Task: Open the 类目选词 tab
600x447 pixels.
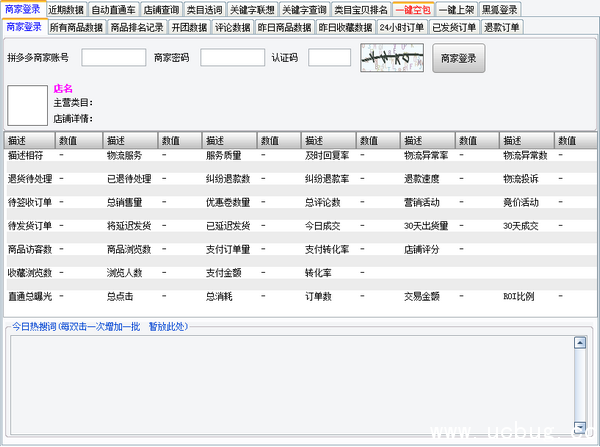Action: (205, 9)
